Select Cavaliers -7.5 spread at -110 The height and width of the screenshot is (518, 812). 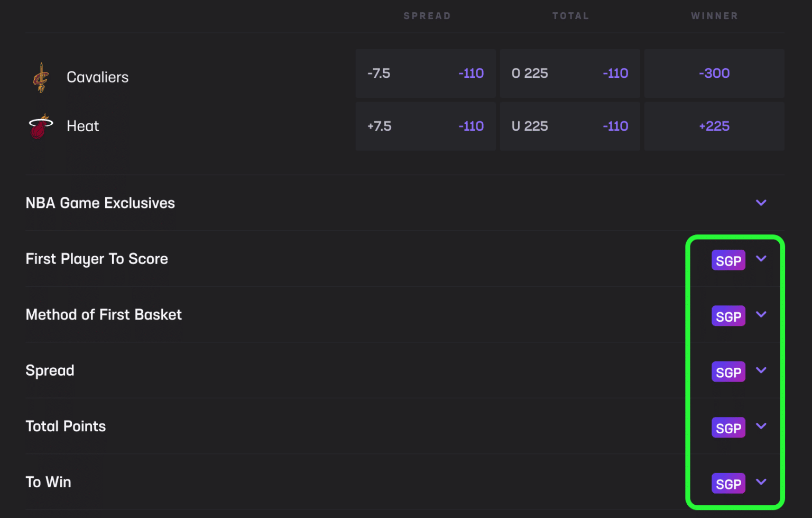click(x=426, y=74)
